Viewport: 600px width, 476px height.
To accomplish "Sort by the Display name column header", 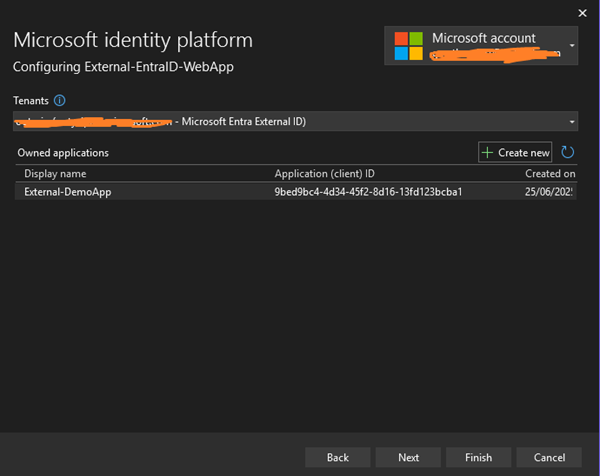I will (x=55, y=173).
